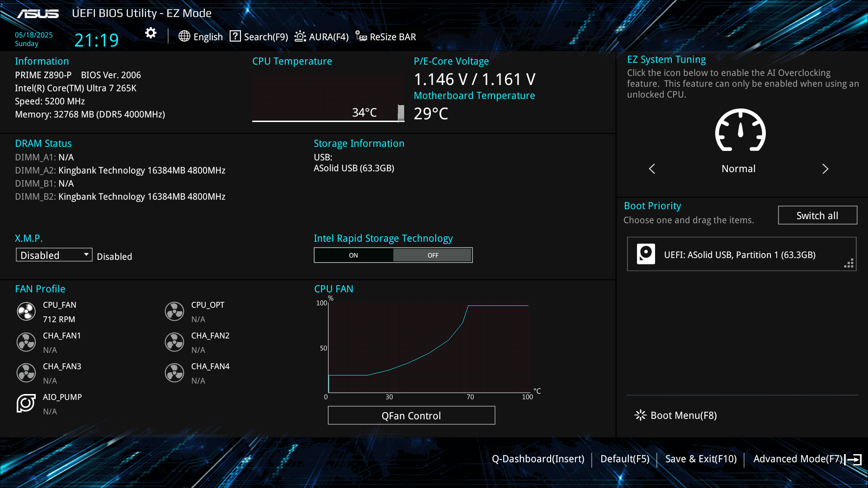Open the settings gear icon
Screen dimensions: 868x488
pyautogui.click(x=151, y=33)
